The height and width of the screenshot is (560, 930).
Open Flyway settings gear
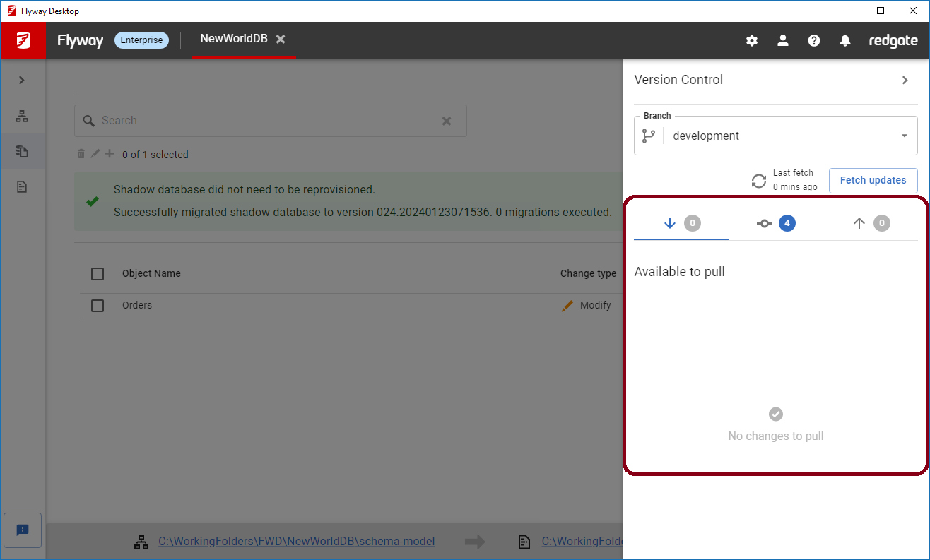pos(751,40)
